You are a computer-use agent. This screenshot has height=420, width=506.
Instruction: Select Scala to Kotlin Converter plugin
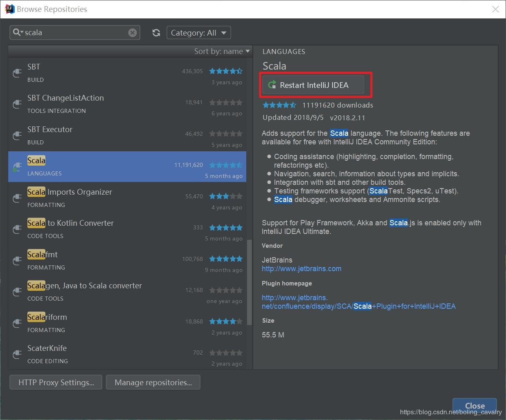(x=70, y=223)
